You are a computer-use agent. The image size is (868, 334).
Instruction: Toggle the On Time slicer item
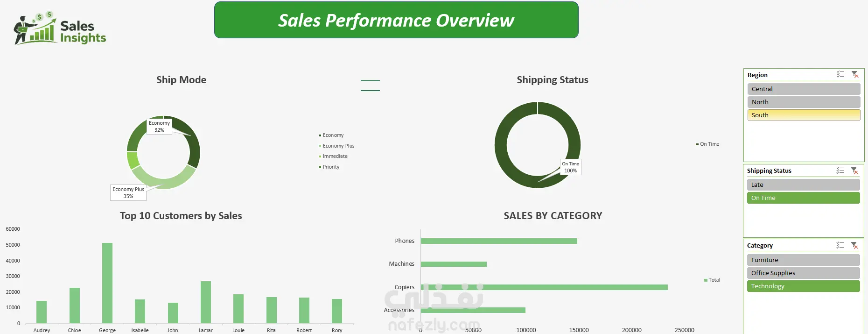(x=803, y=198)
